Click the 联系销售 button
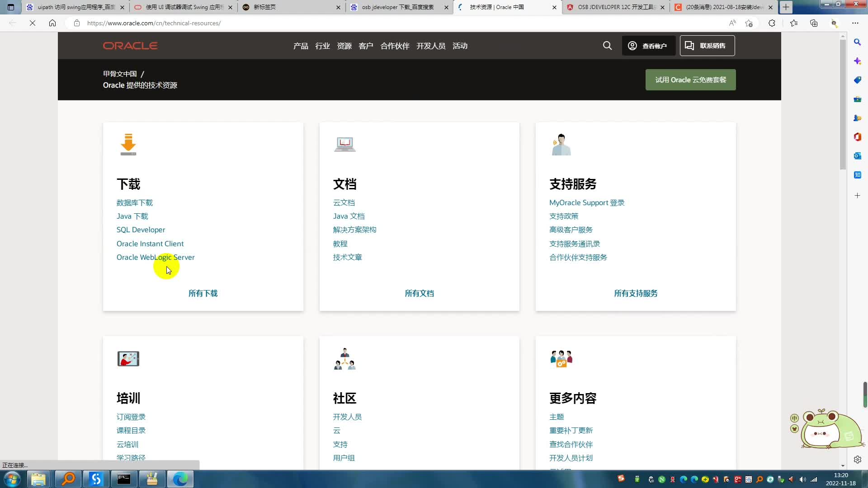Viewport: 868px width, 488px height. click(707, 46)
